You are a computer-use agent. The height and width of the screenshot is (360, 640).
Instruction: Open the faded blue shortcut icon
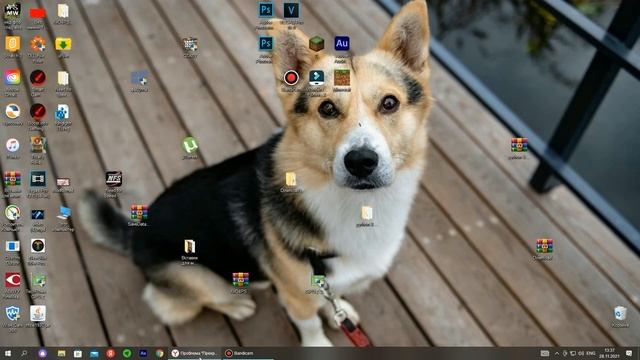pos(139,78)
